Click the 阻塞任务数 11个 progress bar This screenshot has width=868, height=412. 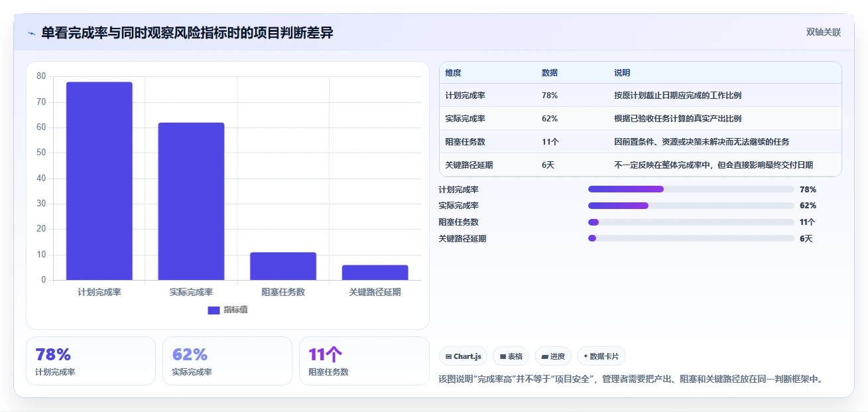691,222
